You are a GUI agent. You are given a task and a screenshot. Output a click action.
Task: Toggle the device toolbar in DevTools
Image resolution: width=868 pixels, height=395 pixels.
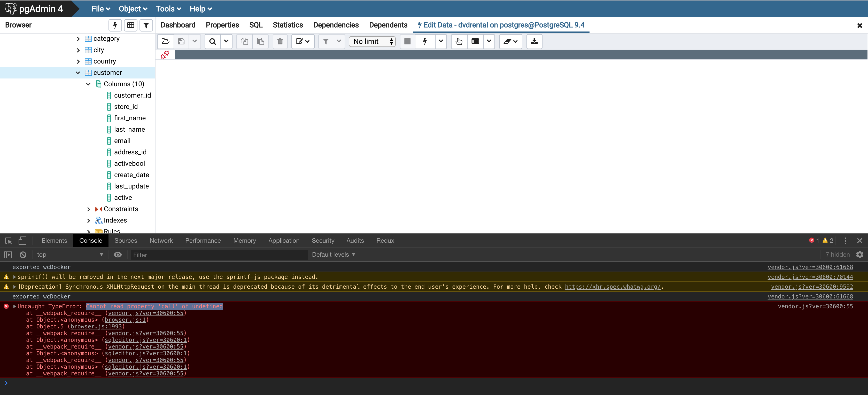coord(22,240)
